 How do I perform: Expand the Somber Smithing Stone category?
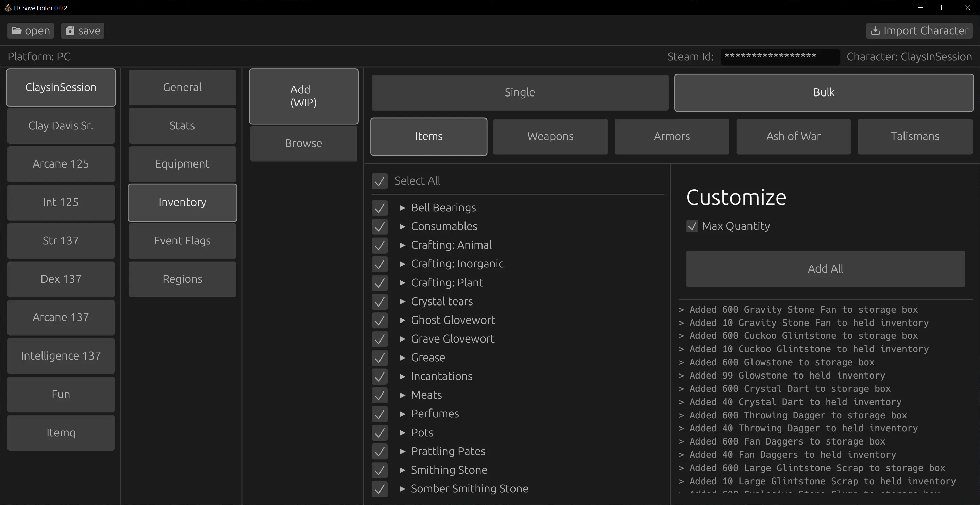(x=403, y=489)
